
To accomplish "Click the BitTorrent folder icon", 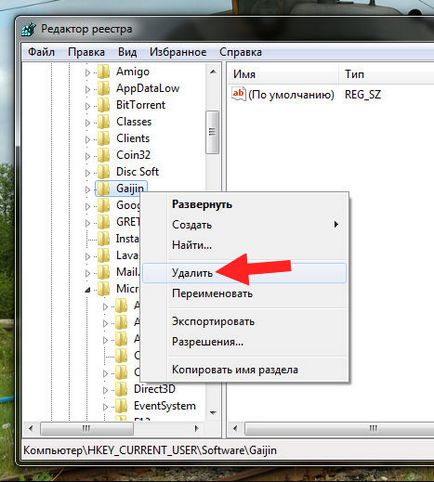I will [103, 105].
